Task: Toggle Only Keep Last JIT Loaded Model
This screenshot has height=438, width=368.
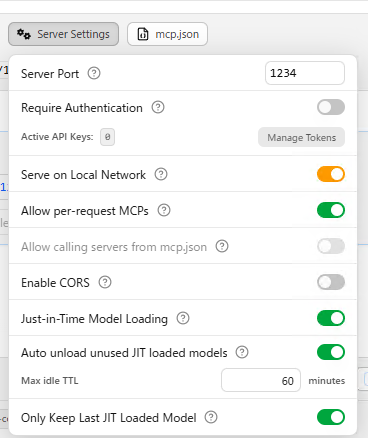Action: coord(331,417)
